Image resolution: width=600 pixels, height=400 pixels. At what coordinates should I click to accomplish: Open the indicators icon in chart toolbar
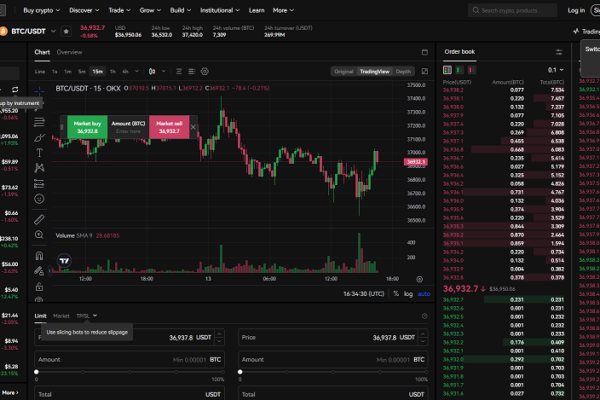179,71
